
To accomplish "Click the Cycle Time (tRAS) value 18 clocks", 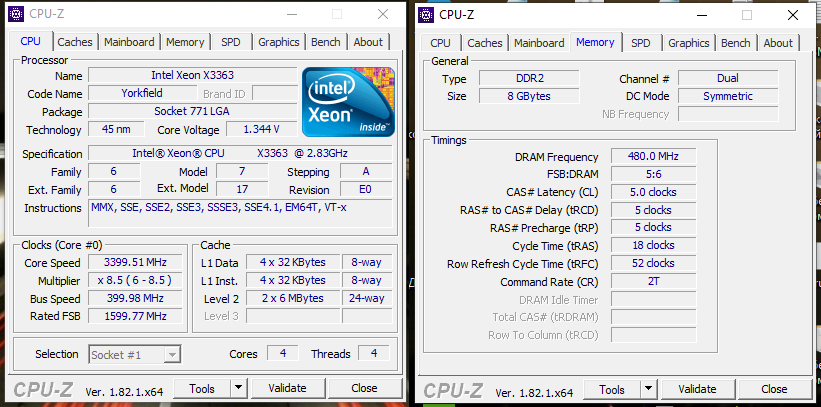I will (653, 245).
